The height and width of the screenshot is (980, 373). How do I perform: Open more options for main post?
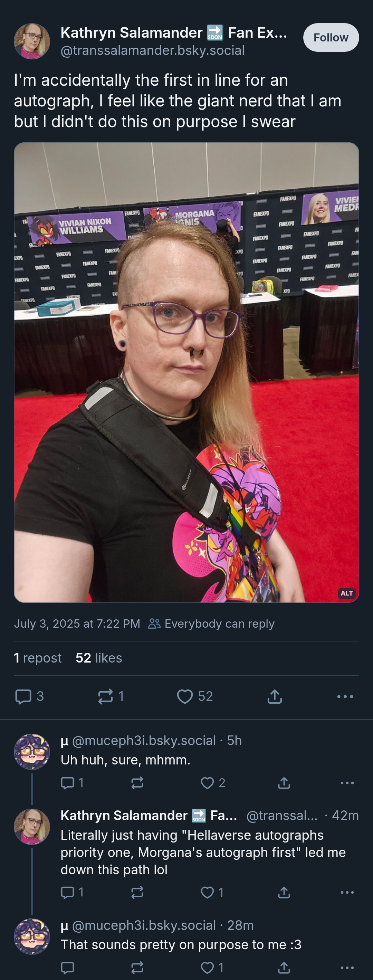tap(345, 697)
